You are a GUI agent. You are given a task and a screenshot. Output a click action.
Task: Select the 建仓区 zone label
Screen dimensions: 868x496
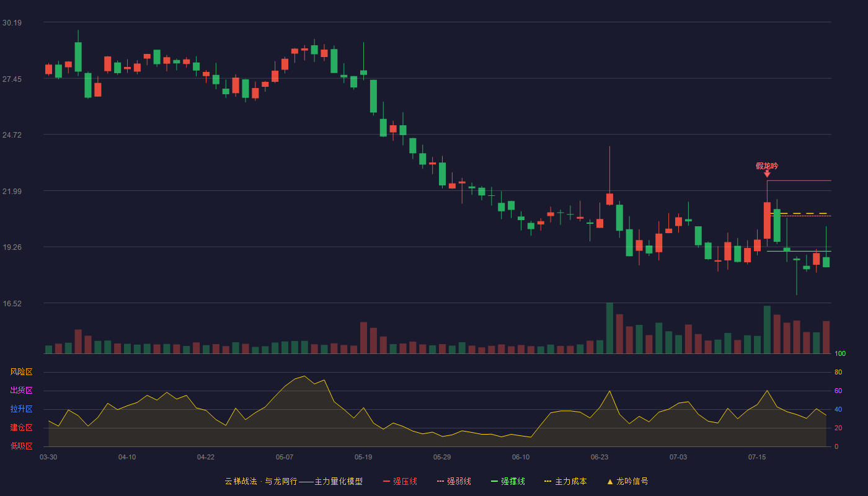21,428
